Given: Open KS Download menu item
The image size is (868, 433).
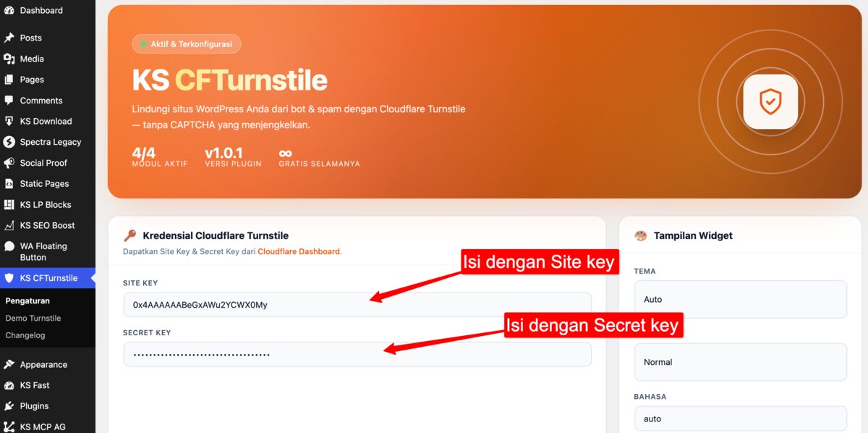Looking at the screenshot, I should [x=48, y=121].
